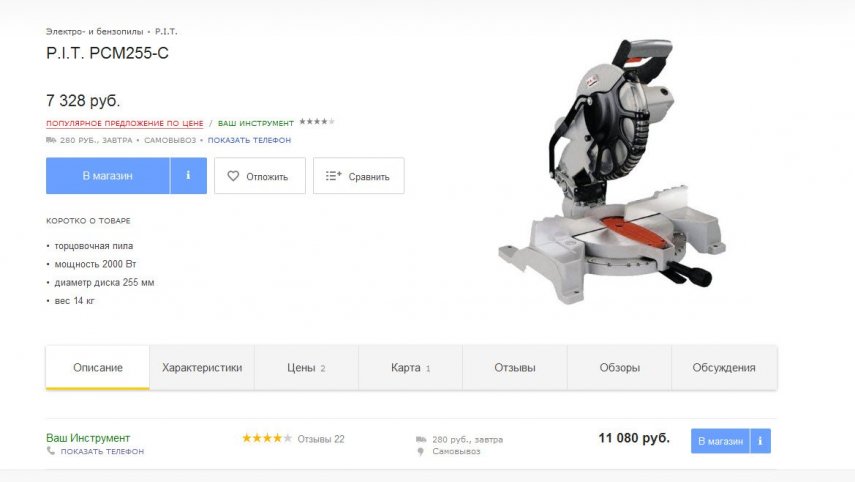
Task: Click the heart icon on Отложить
Action: point(233,176)
